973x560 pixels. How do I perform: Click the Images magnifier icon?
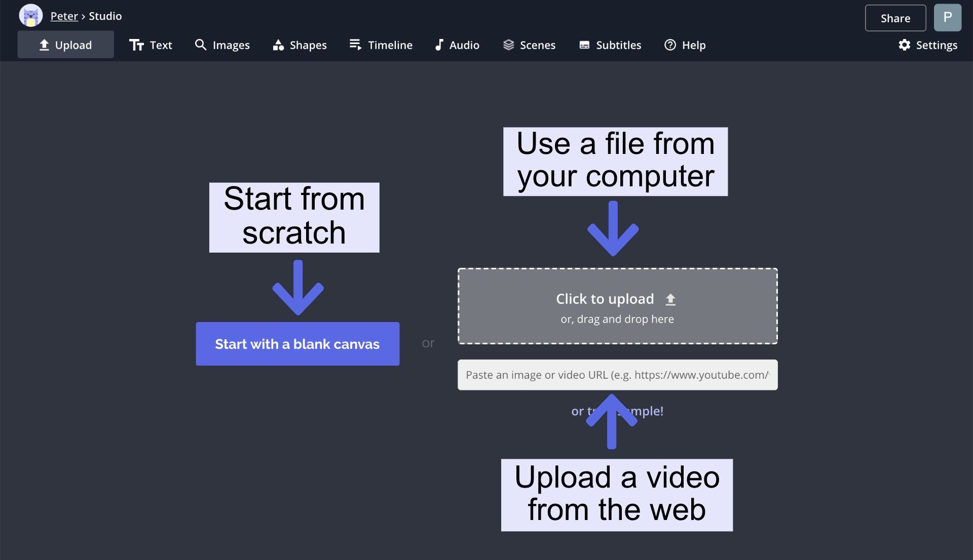[201, 45]
